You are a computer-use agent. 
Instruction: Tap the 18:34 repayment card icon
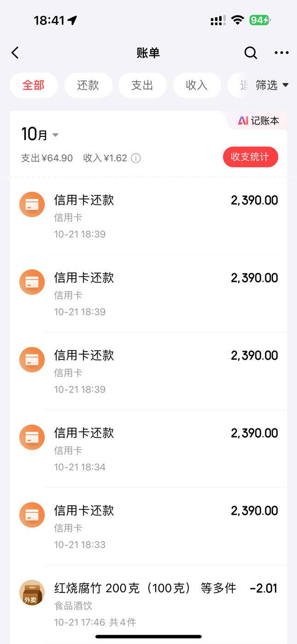32,437
